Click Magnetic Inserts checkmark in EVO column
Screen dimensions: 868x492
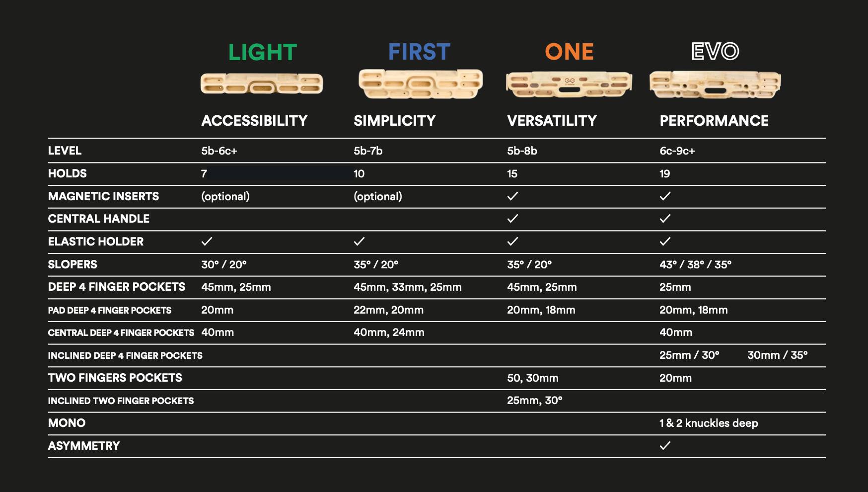(x=665, y=196)
